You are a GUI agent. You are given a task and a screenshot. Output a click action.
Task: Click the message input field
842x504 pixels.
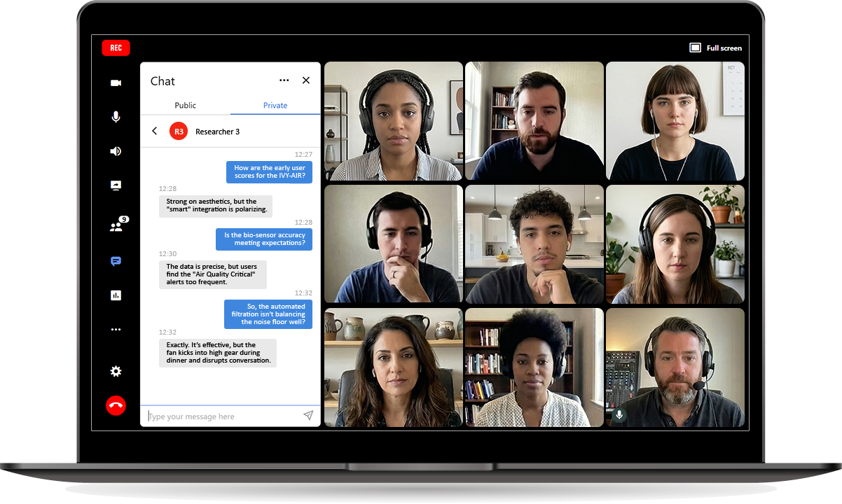pos(221,416)
